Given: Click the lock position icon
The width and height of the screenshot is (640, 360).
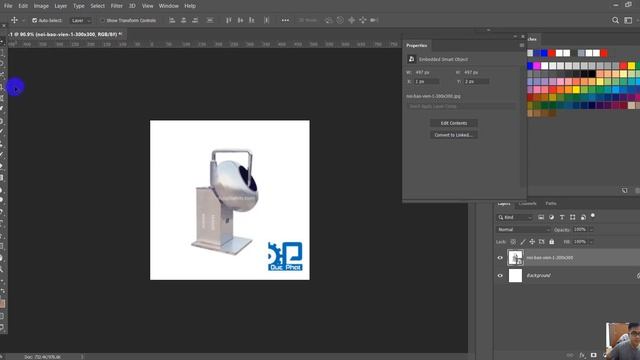Looking at the screenshot, I should pos(532,242).
